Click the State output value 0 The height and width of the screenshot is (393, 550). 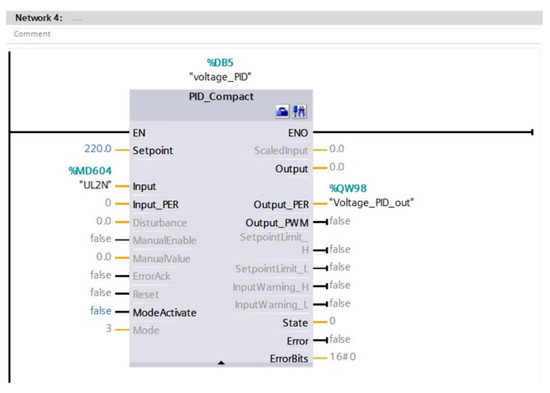333,321
